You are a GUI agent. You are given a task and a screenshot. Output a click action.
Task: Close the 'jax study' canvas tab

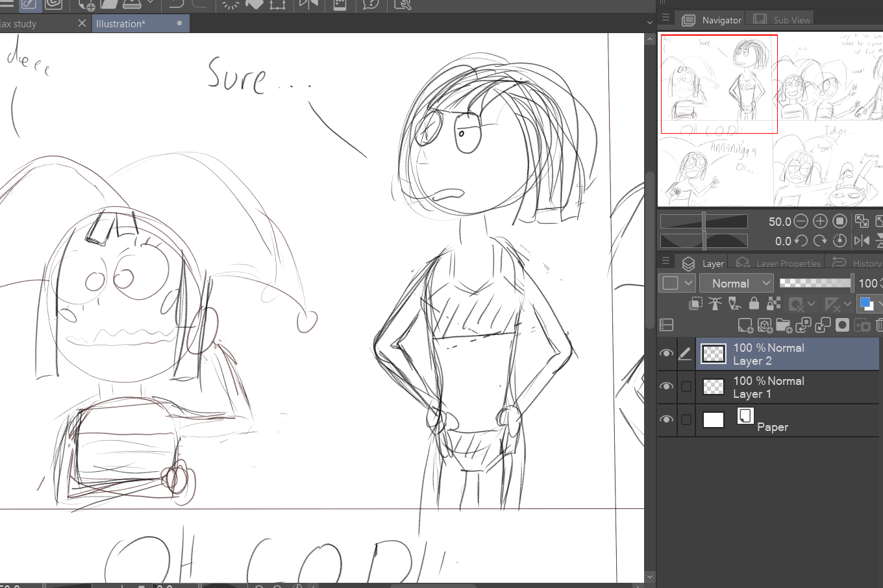82,23
